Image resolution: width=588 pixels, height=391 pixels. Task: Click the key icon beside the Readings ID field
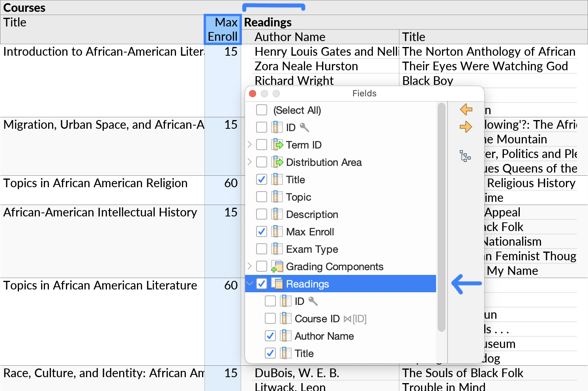tap(313, 301)
